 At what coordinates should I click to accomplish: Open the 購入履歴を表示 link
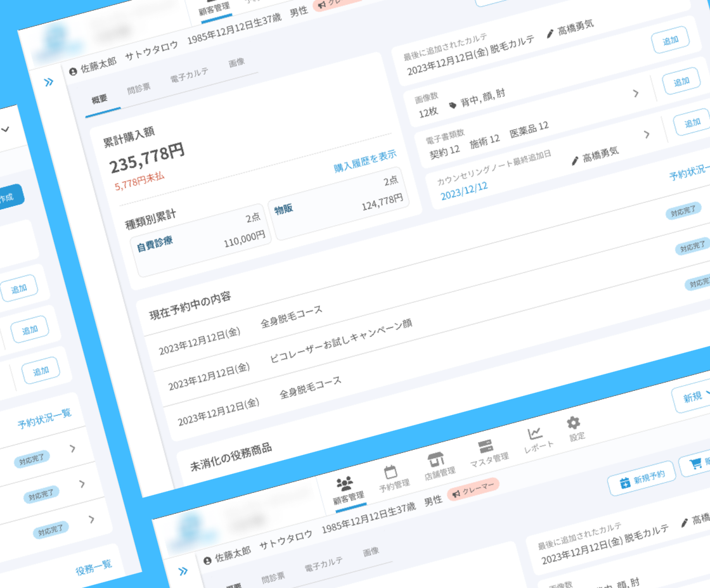pos(365,162)
